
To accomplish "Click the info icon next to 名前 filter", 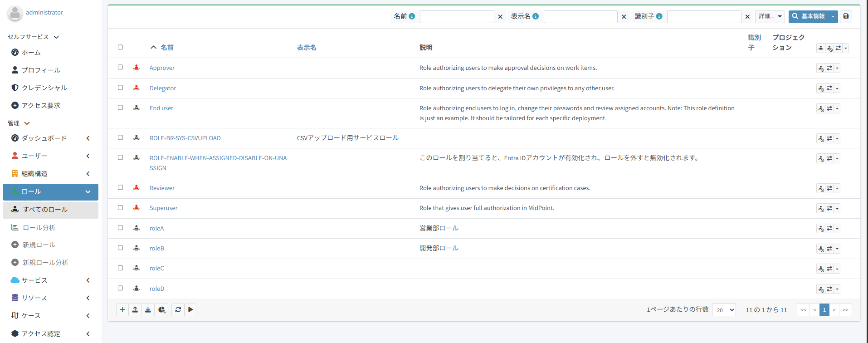I will point(412,16).
